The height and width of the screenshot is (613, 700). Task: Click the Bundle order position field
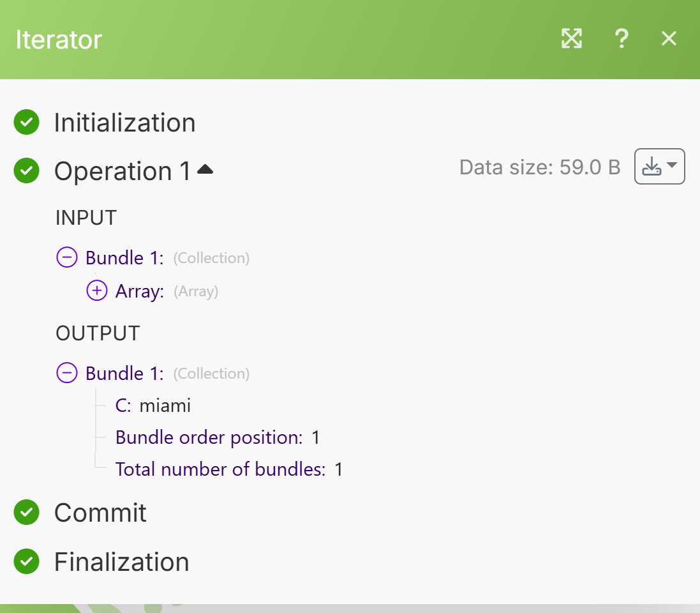(218, 437)
